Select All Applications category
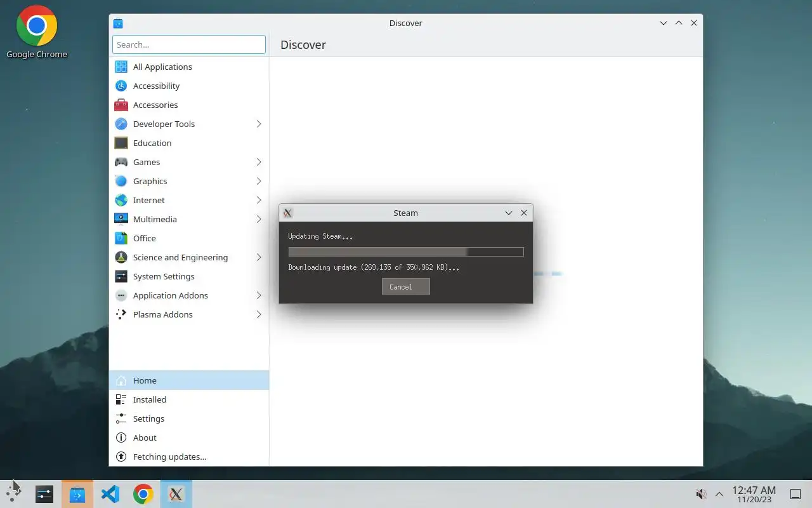This screenshot has width=812, height=508. pyautogui.click(x=189, y=67)
